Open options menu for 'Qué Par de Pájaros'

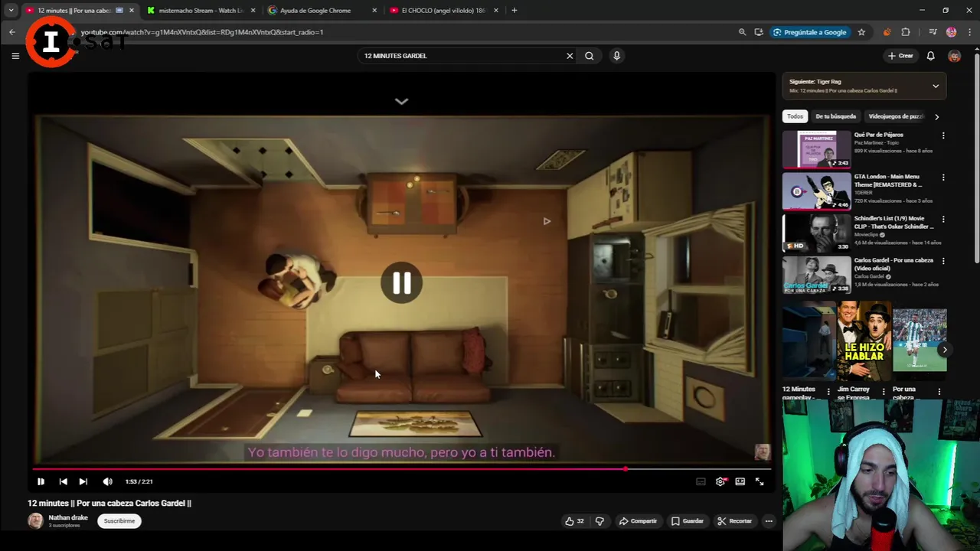click(943, 135)
